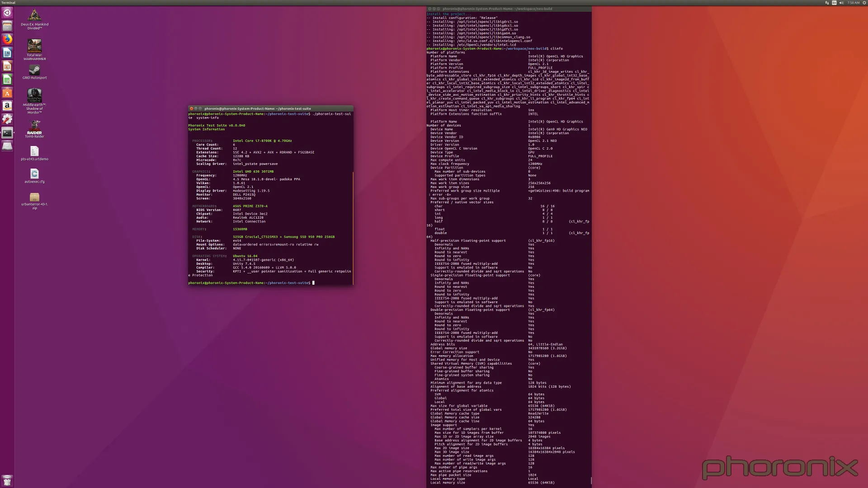Click 'Platform Profile' row in clinfo output
Viewport: 868px width, 488px height.
[491, 68]
